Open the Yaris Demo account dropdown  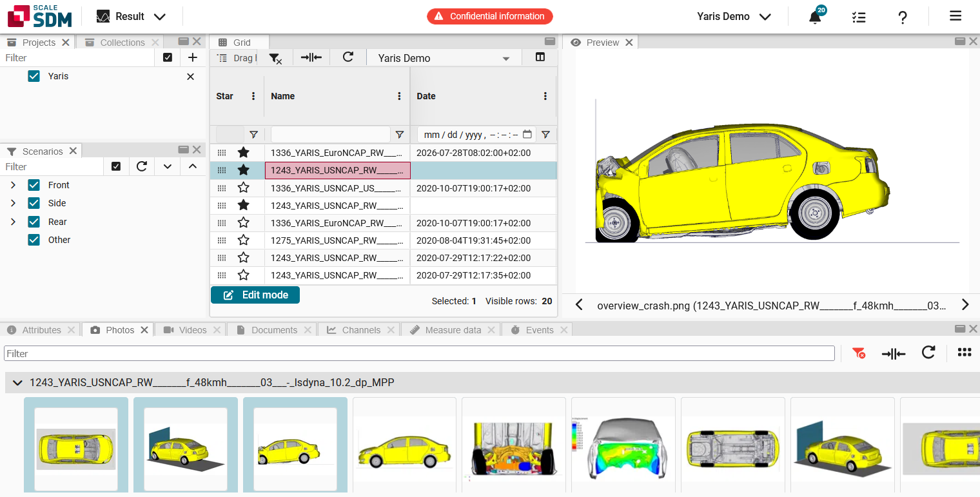(734, 17)
